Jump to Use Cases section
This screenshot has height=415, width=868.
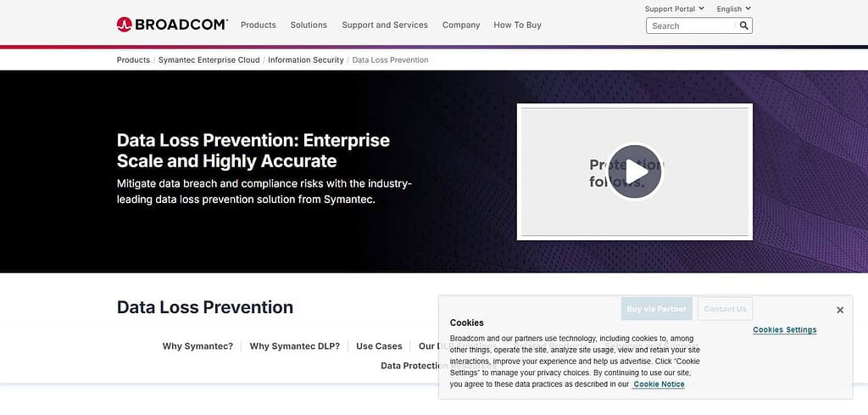(x=379, y=346)
